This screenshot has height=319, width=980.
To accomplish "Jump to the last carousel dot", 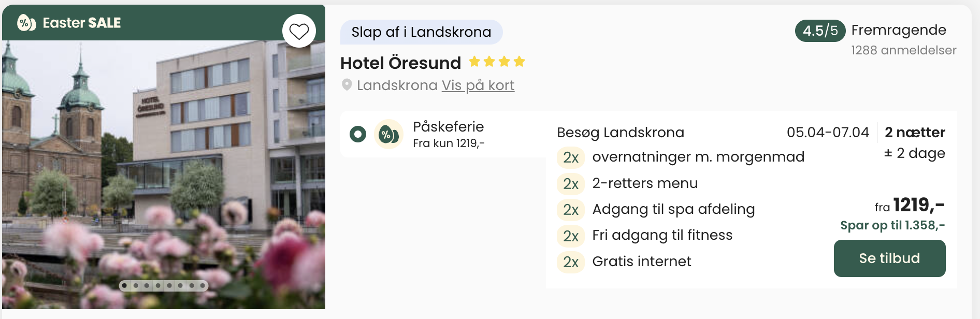I will [x=203, y=285].
